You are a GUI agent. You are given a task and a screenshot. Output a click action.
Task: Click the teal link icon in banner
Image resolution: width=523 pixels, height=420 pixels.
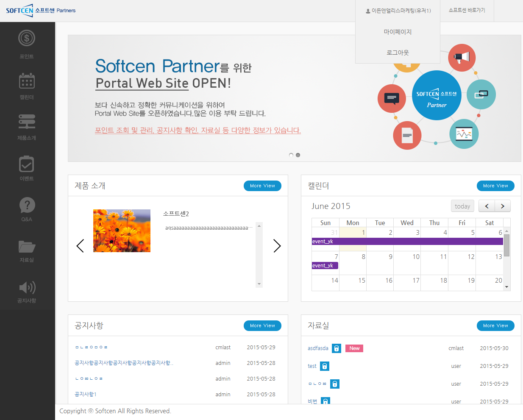tap(481, 95)
